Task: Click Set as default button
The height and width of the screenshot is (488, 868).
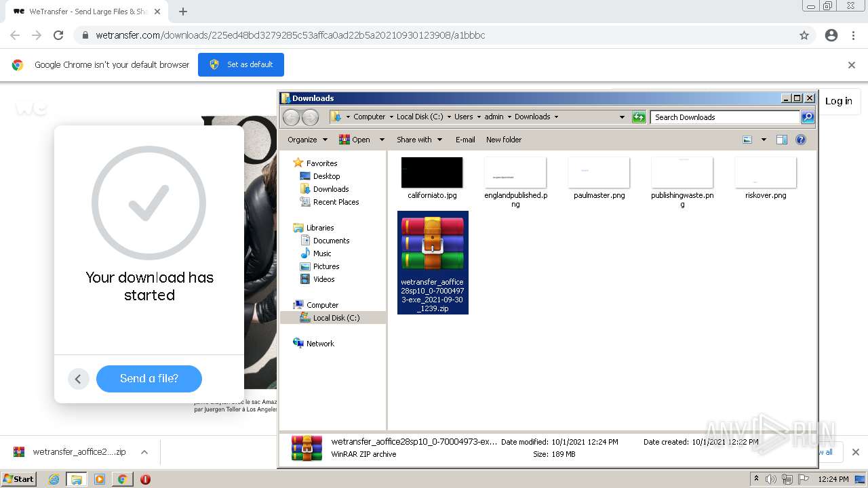Action: pyautogui.click(x=241, y=64)
